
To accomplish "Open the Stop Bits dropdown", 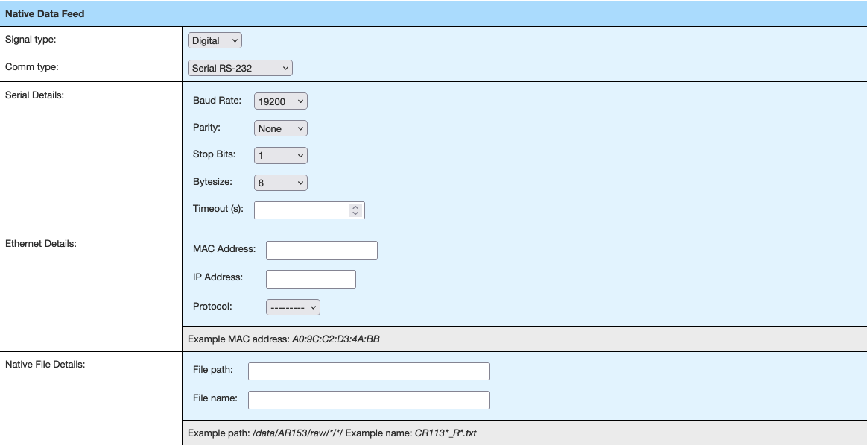I will (280, 155).
